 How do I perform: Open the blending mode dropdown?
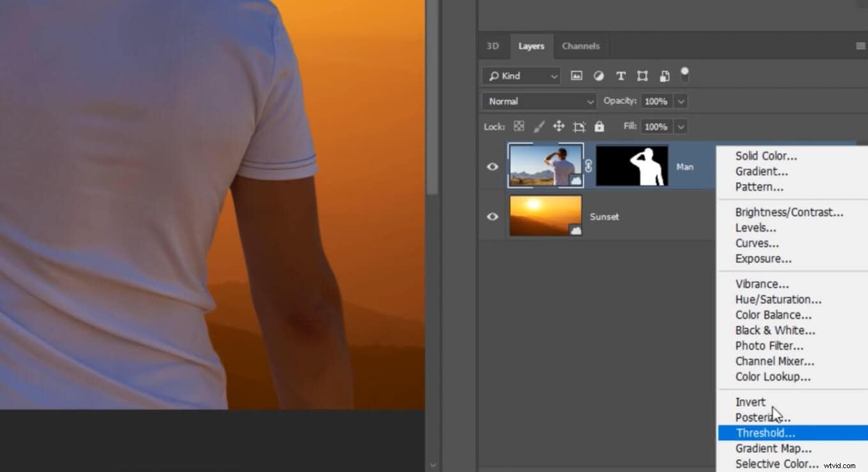pos(538,101)
